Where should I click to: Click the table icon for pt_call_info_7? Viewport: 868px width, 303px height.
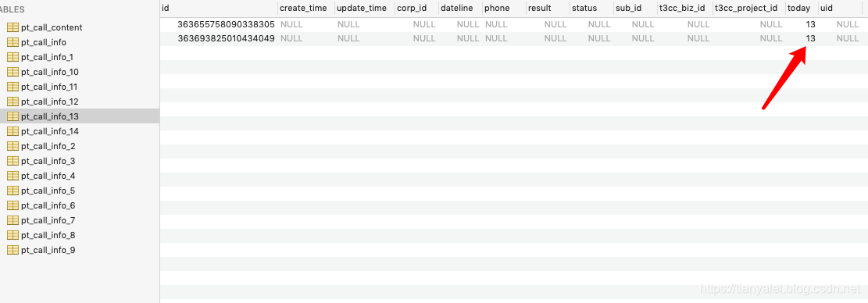click(13, 220)
